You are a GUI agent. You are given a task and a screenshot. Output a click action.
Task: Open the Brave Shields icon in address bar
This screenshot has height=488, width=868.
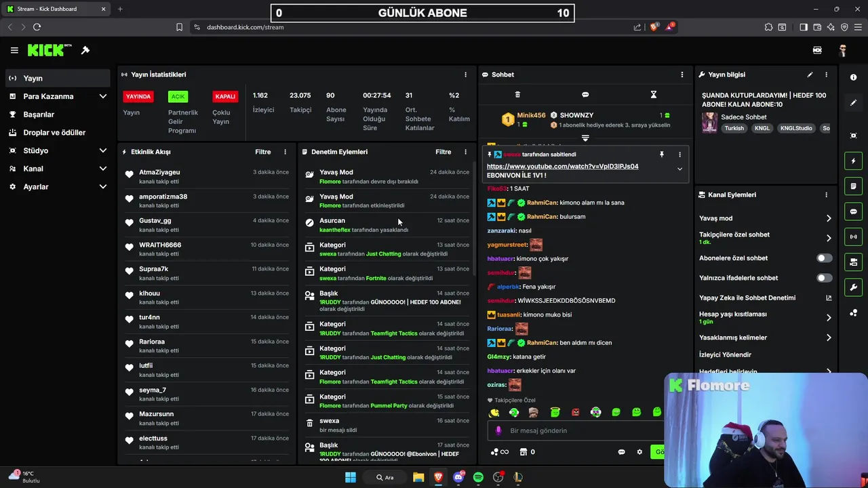654,27
